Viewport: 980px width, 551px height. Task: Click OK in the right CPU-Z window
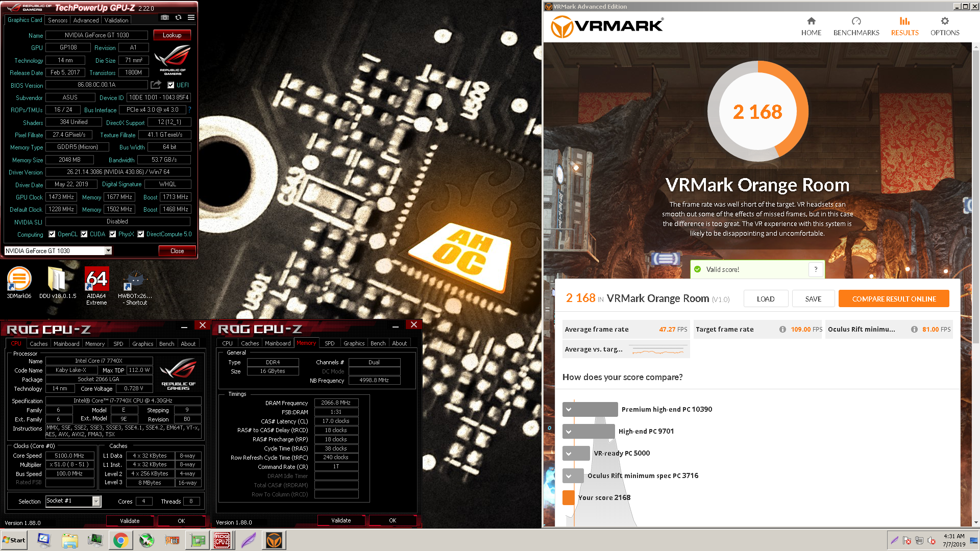pos(393,520)
